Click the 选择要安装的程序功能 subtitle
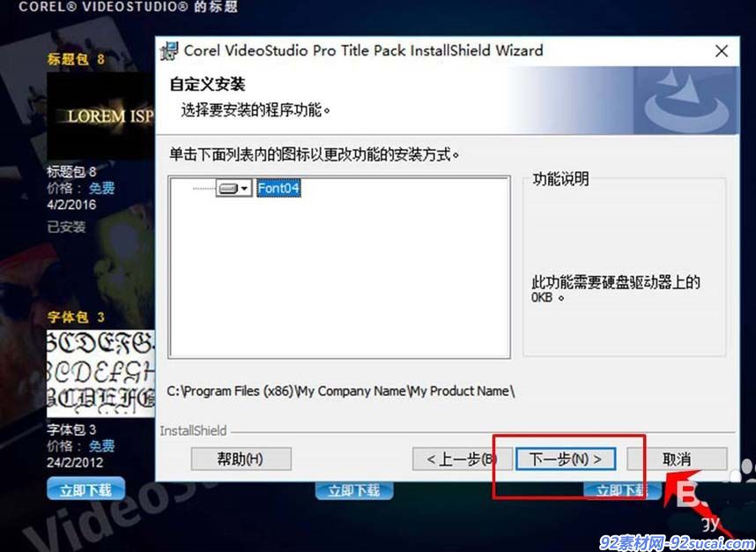 [256, 110]
